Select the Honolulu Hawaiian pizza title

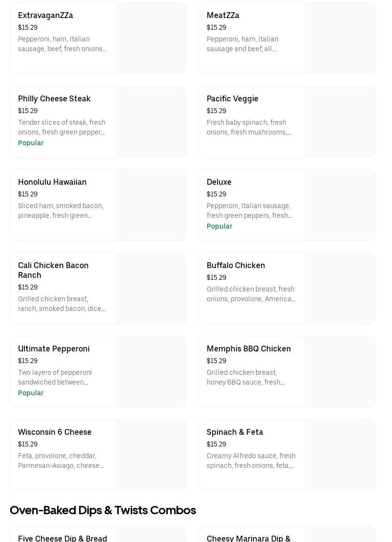[52, 182]
